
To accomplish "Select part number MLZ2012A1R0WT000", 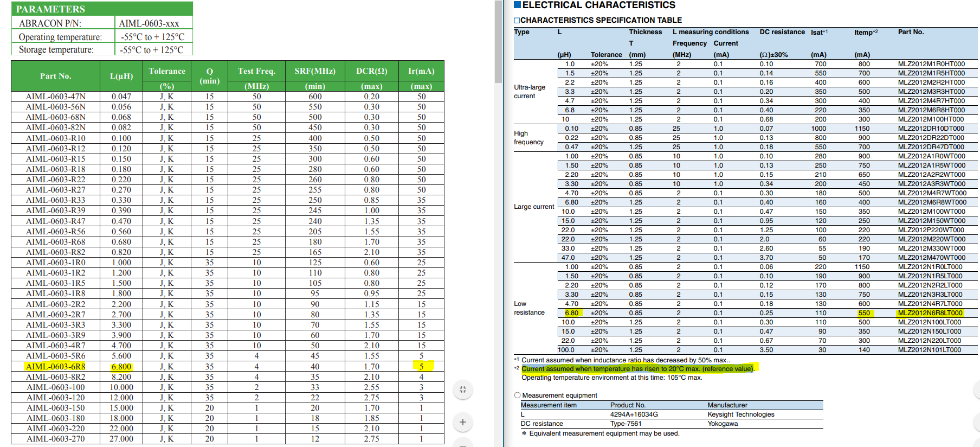I will [x=931, y=156].
